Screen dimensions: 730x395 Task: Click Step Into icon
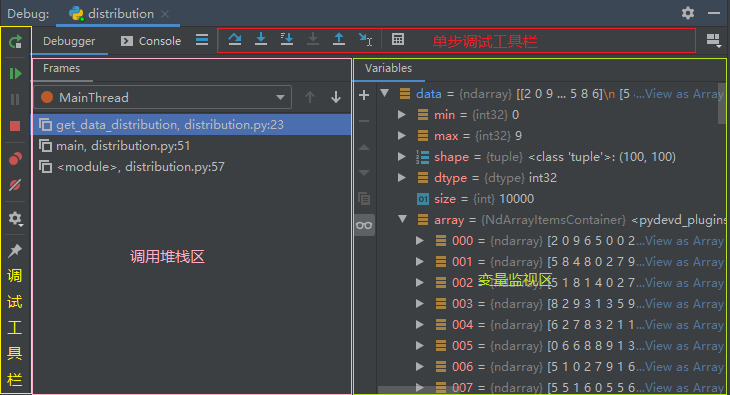(x=261, y=40)
